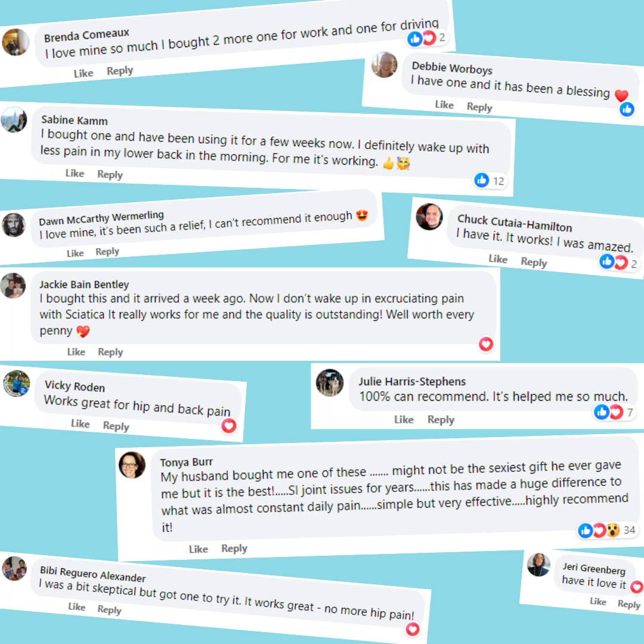This screenshot has width=644, height=644.
Task: Open Julie Harris-Stephens' avatar
Action: pos(329,383)
